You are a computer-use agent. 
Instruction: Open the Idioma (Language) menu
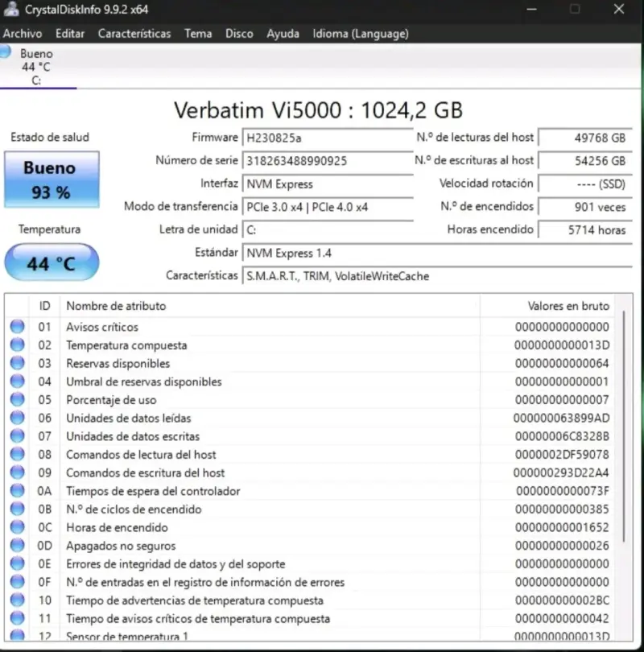pyautogui.click(x=361, y=34)
